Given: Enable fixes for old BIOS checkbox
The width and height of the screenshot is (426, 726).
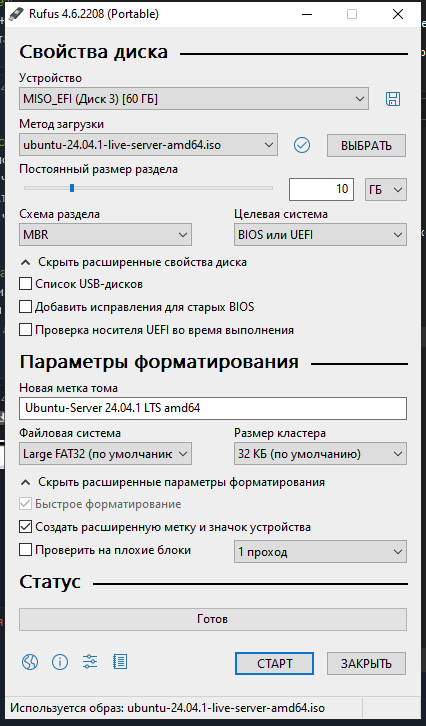Looking at the screenshot, I should (25, 307).
